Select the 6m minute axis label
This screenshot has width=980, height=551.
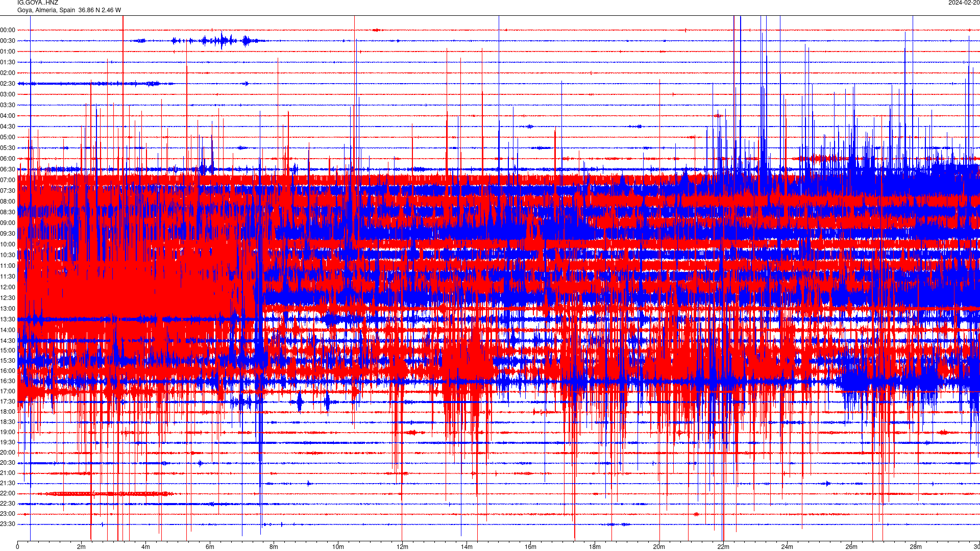210,547
